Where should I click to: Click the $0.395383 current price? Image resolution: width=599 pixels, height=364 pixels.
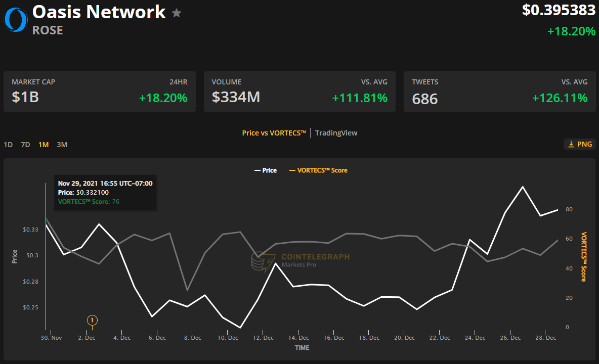tap(559, 10)
